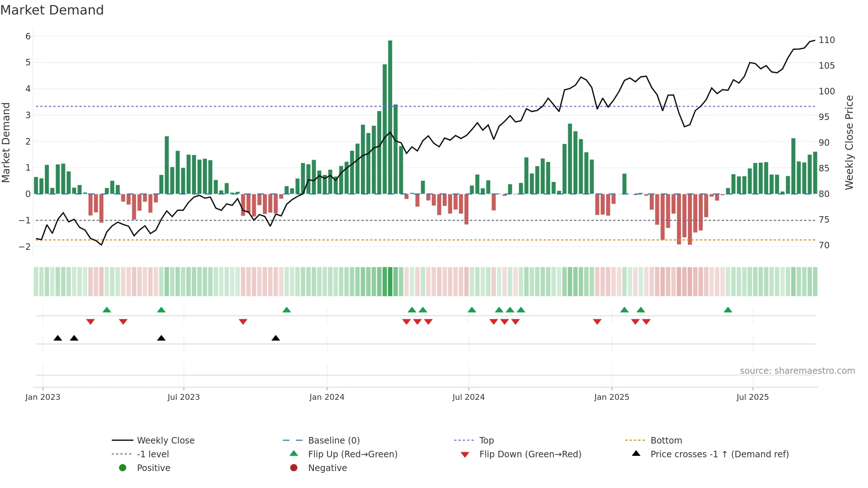Click the green Flip Up triangle in legend
Screen dimensions: 868x488
(294, 453)
